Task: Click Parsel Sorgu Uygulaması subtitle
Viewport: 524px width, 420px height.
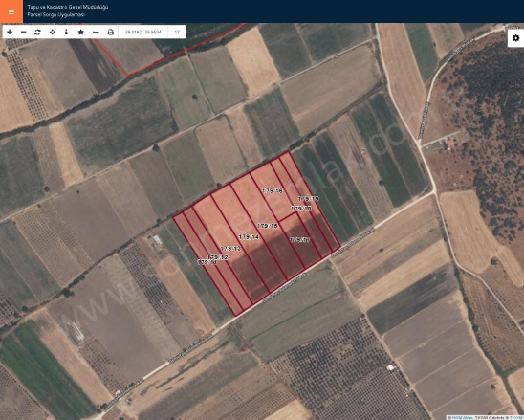Action: point(56,15)
